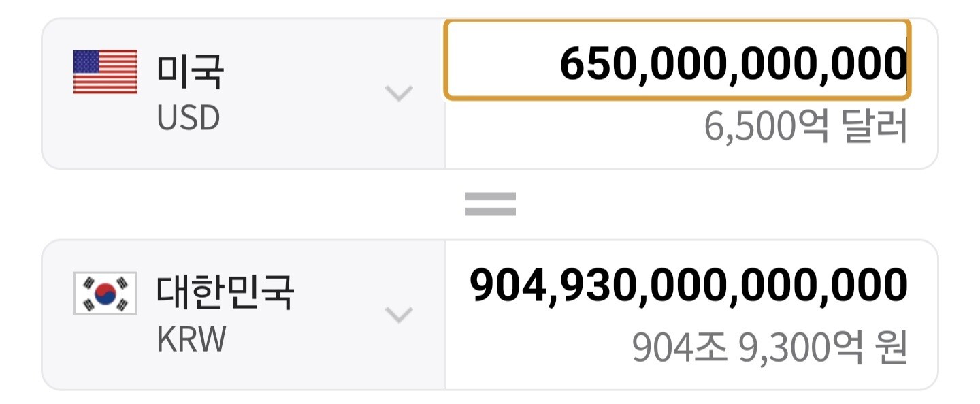
Task: Click the 미국 country name
Action: [x=191, y=72]
